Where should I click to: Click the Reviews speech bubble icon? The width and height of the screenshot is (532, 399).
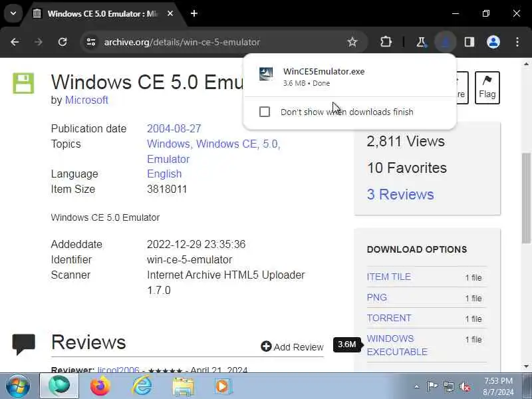click(23, 344)
